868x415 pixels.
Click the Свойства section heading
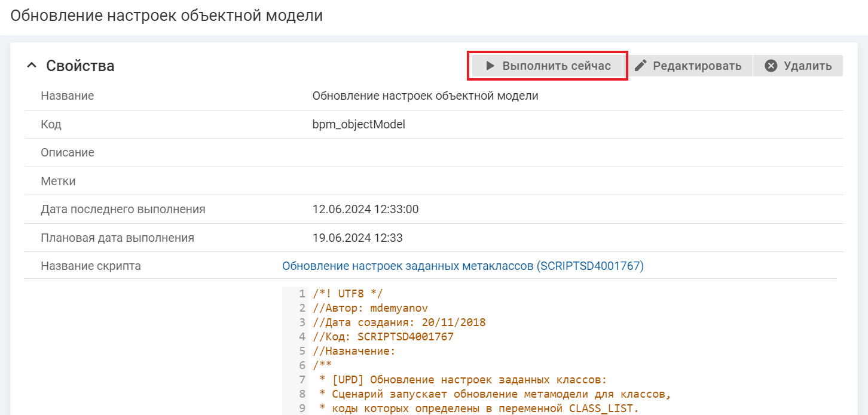(80, 66)
